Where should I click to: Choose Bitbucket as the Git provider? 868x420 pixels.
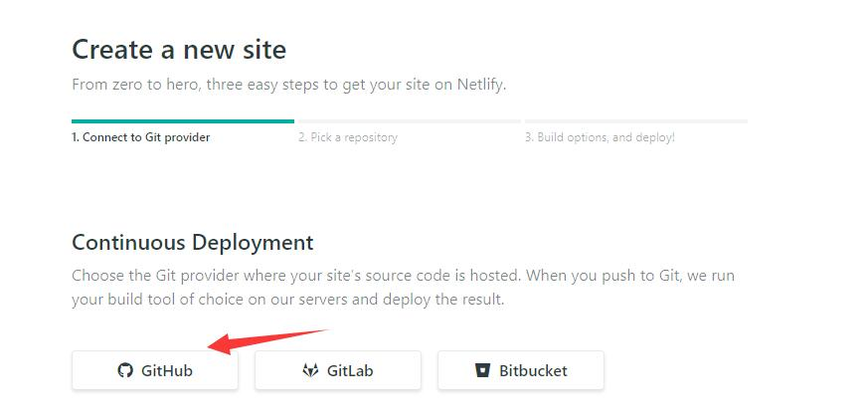[521, 370]
